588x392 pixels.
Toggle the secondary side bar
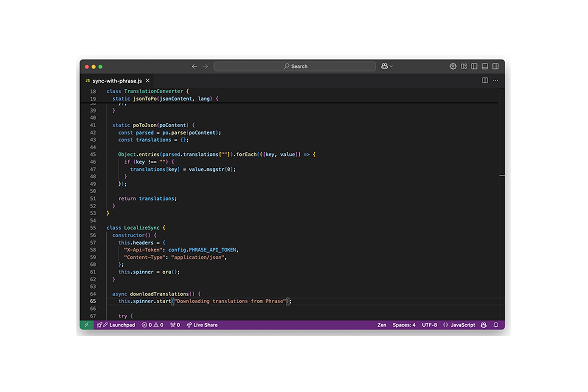495,66
